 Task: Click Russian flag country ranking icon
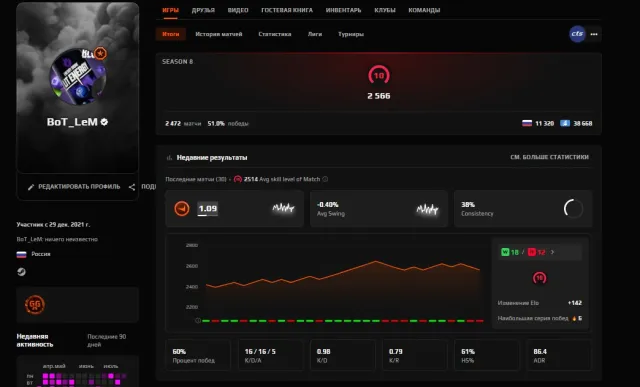[527, 123]
